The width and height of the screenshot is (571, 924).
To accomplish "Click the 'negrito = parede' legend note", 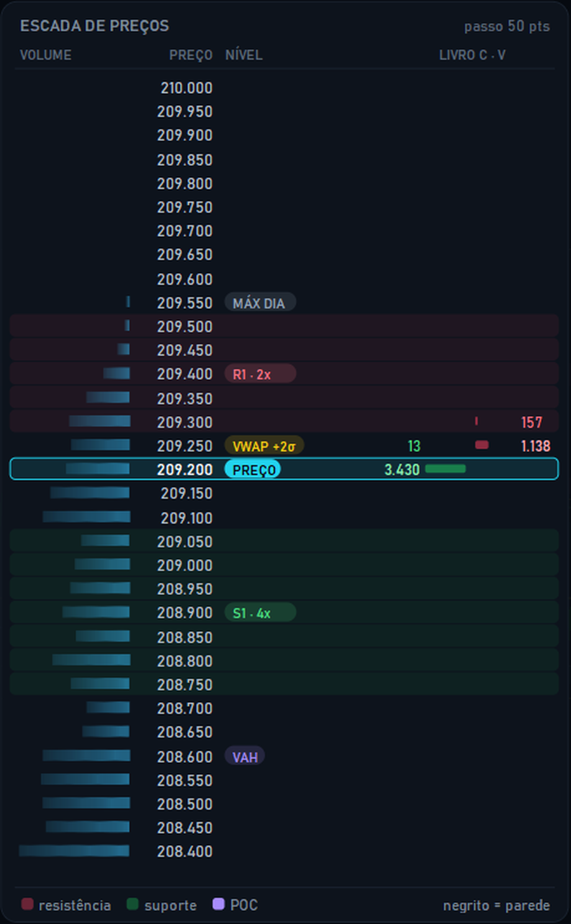I will 496,905.
